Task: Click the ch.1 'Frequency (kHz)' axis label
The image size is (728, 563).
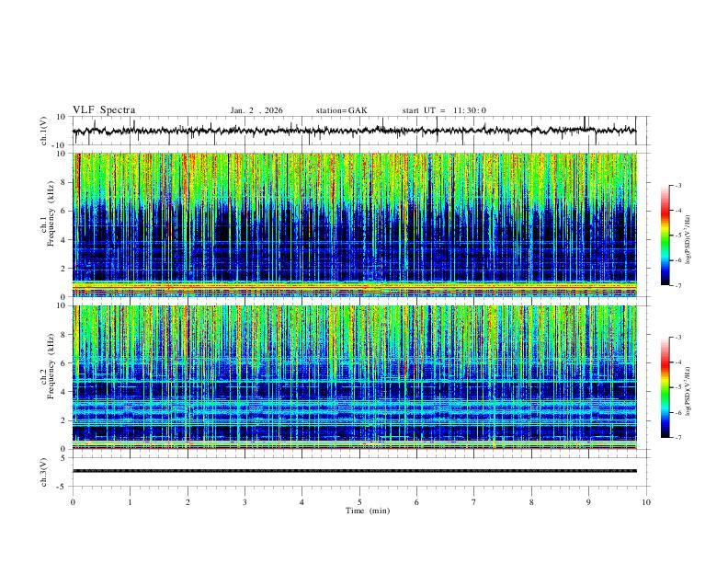Action: [x=51, y=213]
